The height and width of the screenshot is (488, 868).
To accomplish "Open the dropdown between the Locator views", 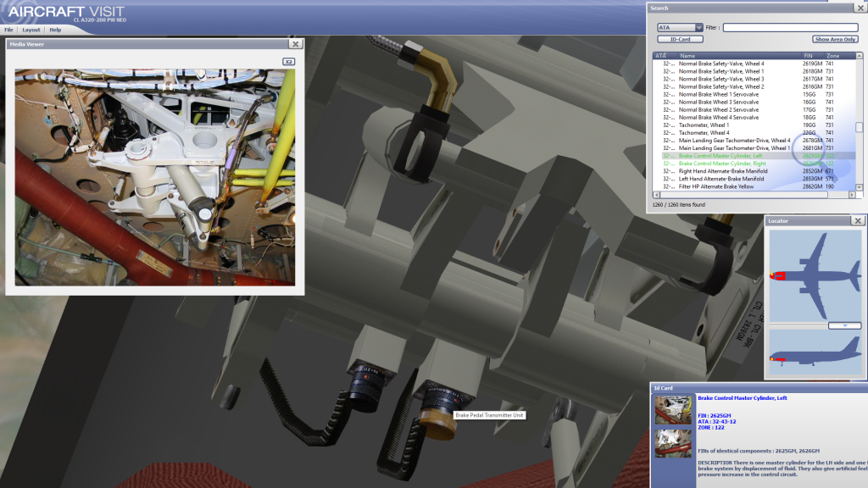I will [x=845, y=326].
